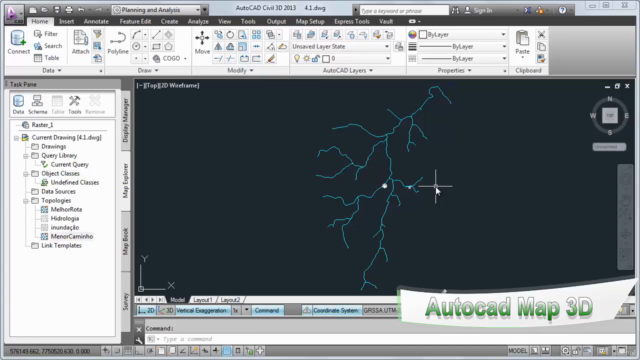Toggle layer lock padlock icon
The width and height of the screenshot is (640, 360).
[x=316, y=59]
